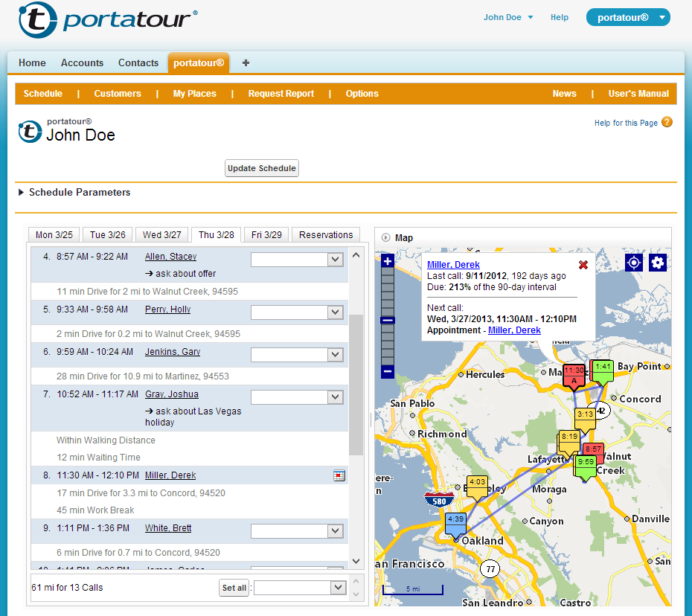This screenshot has width=692, height=616.
Task: Open the Reservations tab
Action: pyautogui.click(x=326, y=235)
